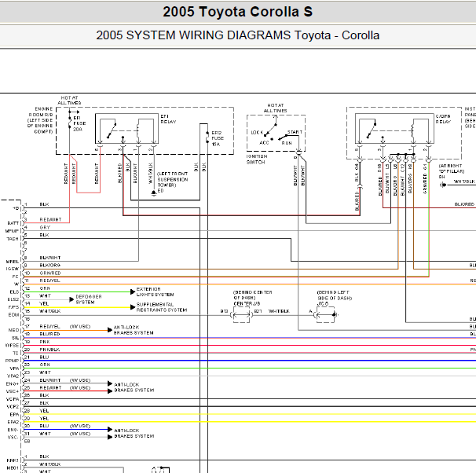Click 'ANTI-LOCK BRAKES SYSTEM' beside the NEO wire
476x473 pixels.
[134, 330]
